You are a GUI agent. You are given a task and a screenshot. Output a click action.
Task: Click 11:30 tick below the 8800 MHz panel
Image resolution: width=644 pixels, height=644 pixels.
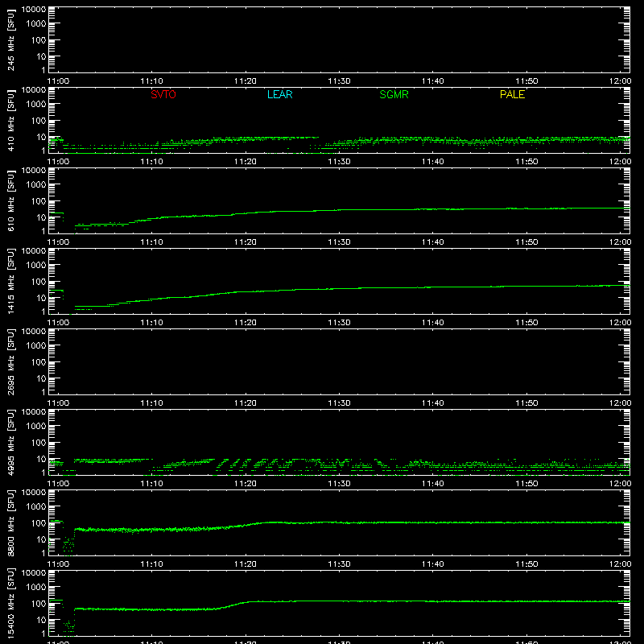[339, 564]
